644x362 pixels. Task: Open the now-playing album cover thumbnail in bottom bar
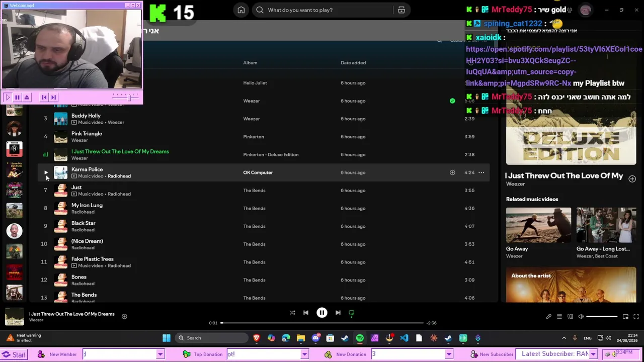(x=14, y=317)
